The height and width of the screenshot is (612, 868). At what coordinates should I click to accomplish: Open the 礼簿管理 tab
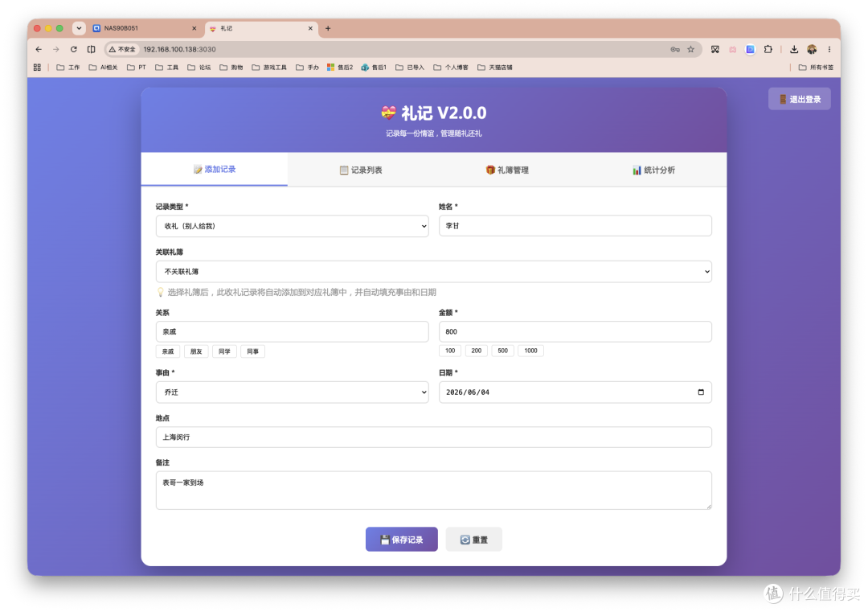(507, 170)
